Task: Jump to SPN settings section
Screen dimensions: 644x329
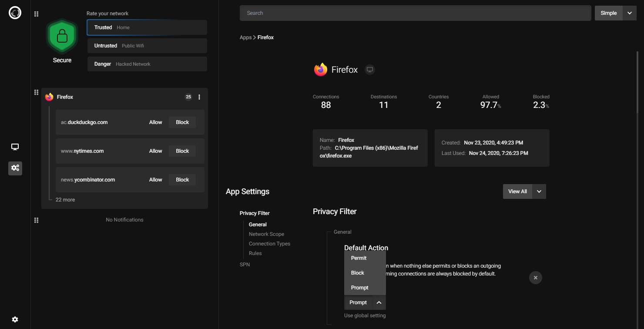Action: coord(245,265)
